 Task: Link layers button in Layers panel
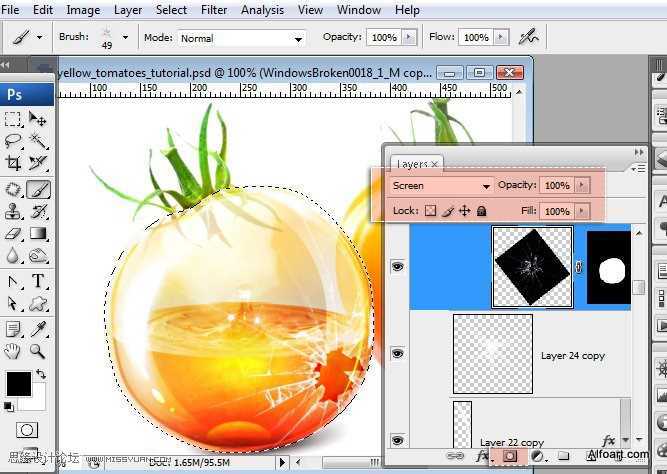pyautogui.click(x=456, y=456)
